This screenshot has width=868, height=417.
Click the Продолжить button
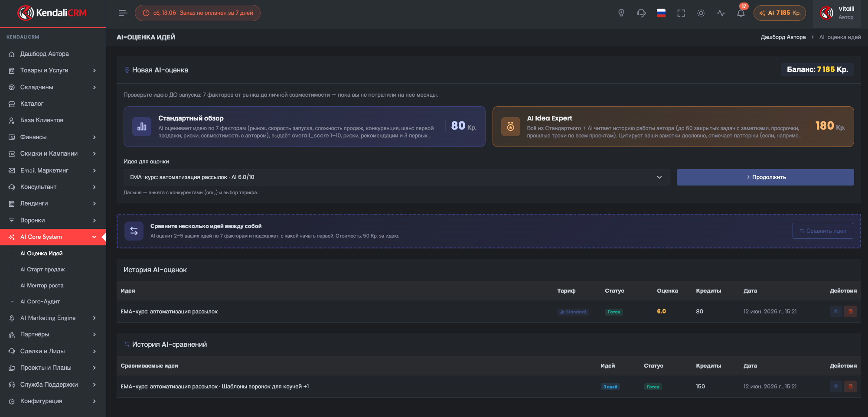(x=765, y=177)
